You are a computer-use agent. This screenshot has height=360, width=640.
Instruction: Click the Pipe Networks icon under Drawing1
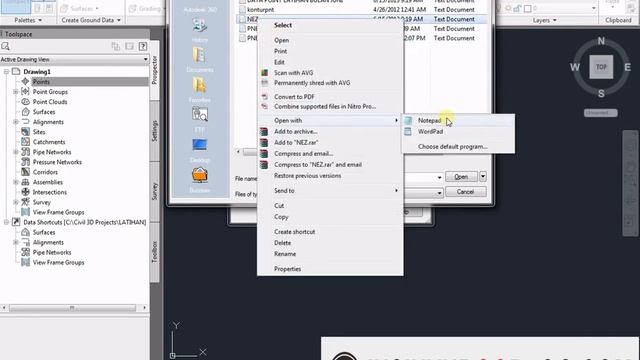coord(25,152)
